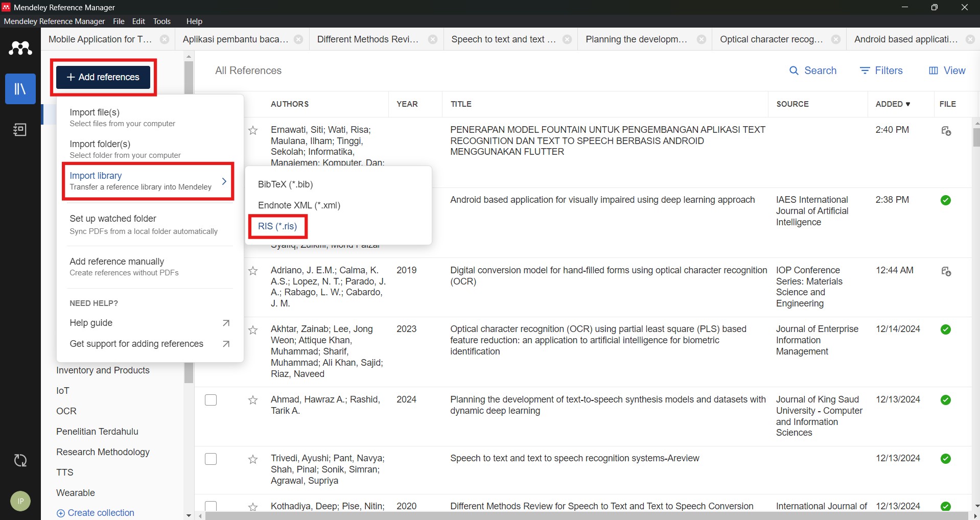Open the Filters panel

click(x=881, y=70)
